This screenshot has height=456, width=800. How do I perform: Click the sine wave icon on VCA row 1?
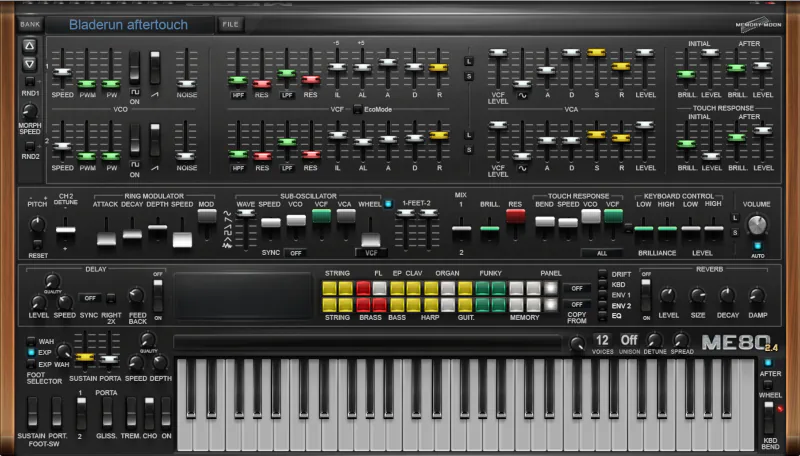tap(522, 95)
